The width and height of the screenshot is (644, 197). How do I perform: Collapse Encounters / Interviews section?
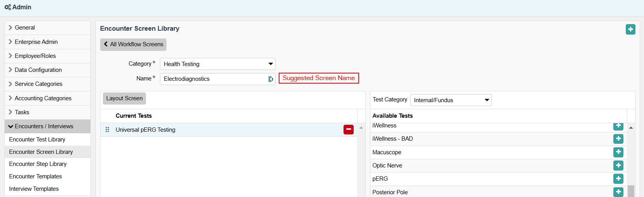tap(43, 126)
